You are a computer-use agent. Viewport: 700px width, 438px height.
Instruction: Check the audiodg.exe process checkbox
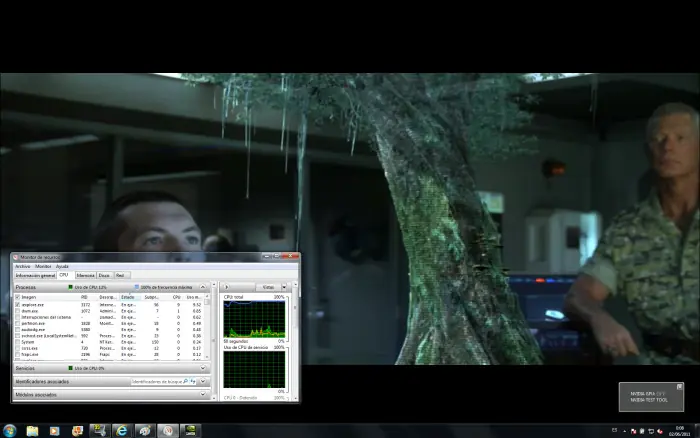click(17, 330)
